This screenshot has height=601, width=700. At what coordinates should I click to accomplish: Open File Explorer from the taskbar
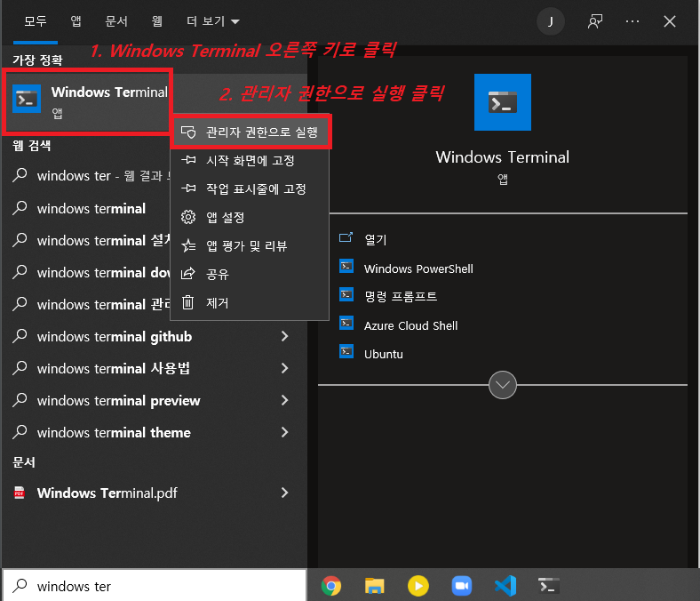pos(375,586)
